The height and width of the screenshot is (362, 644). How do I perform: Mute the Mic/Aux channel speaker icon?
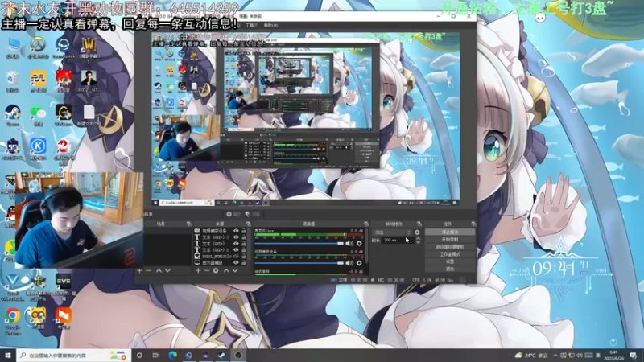349,244
